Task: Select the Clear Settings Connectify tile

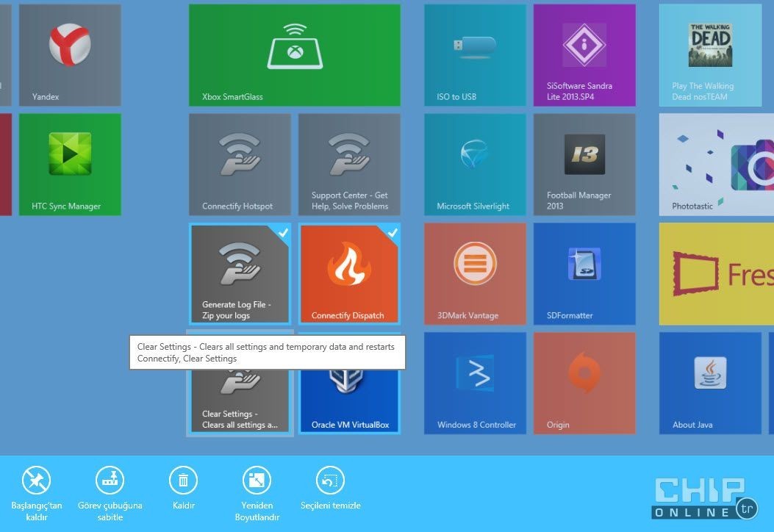Action: pos(240,402)
